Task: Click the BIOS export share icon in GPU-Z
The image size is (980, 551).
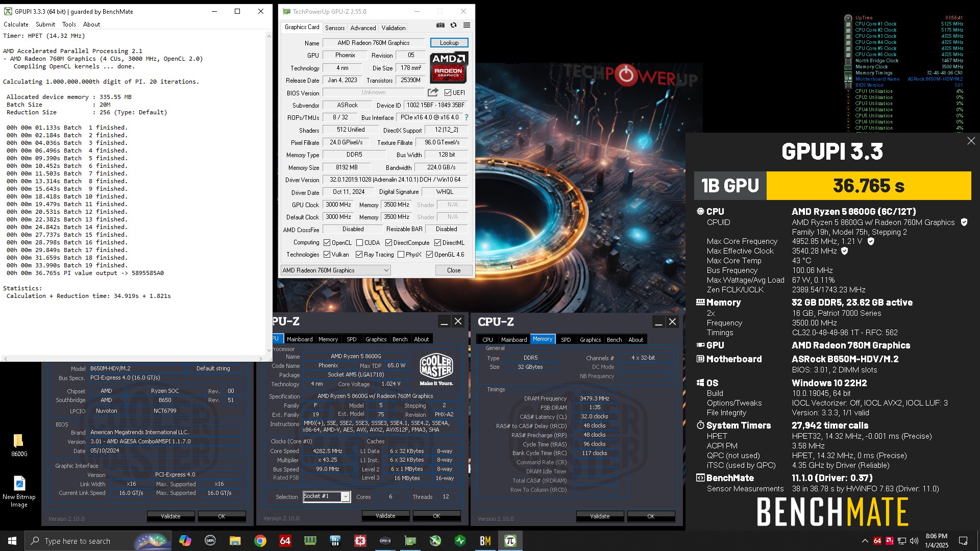Action: coord(433,92)
